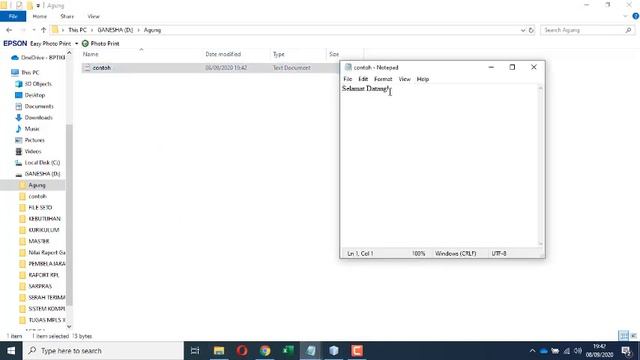Click the navigation pane scrollbar
The width and height of the screenshot is (640, 360).
[69, 214]
